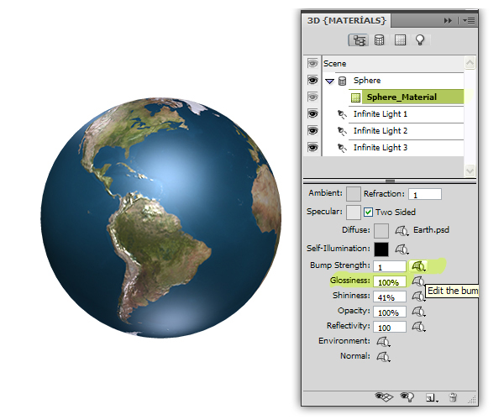This screenshot has width=504, height=420.
Task: Select the Sphere mesh row
Action: pos(393,81)
